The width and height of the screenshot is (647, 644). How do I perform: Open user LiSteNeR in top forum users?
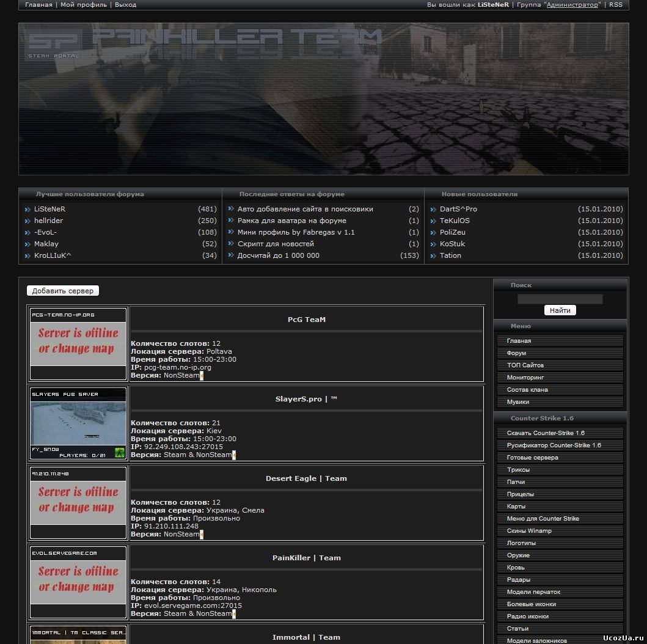(49, 209)
